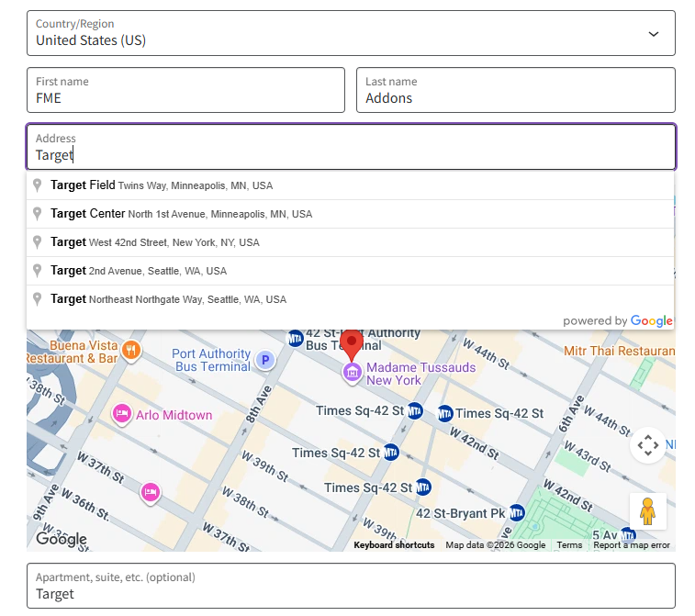
Task: Click the unlabeled pink hotel marker near W 37th St
Action: pyautogui.click(x=151, y=493)
